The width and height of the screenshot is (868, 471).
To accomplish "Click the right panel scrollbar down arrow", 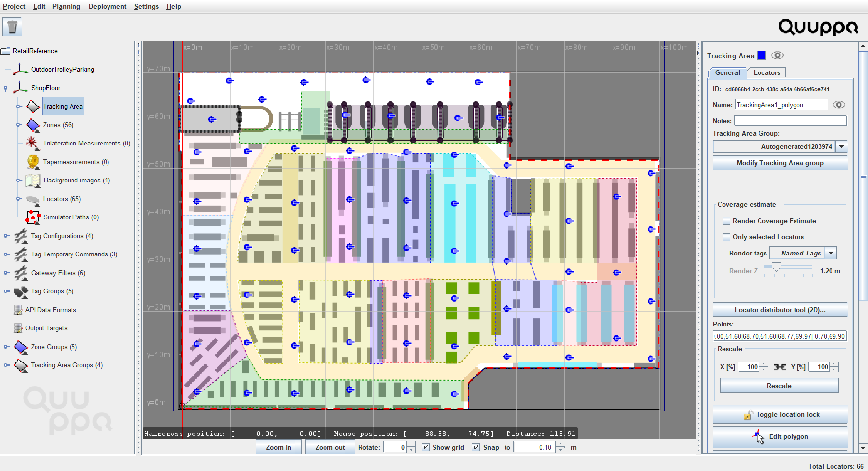I will [863, 448].
